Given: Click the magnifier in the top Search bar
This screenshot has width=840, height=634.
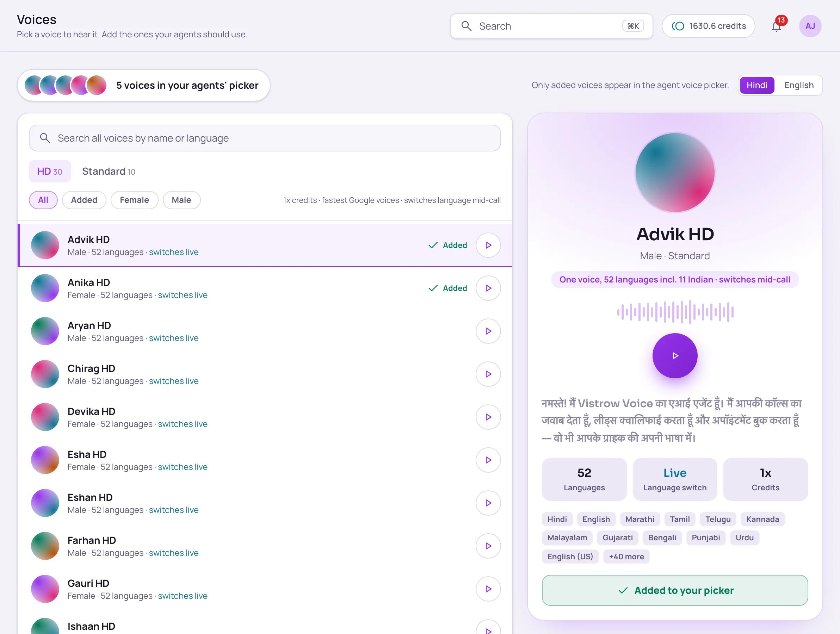Looking at the screenshot, I should [466, 26].
